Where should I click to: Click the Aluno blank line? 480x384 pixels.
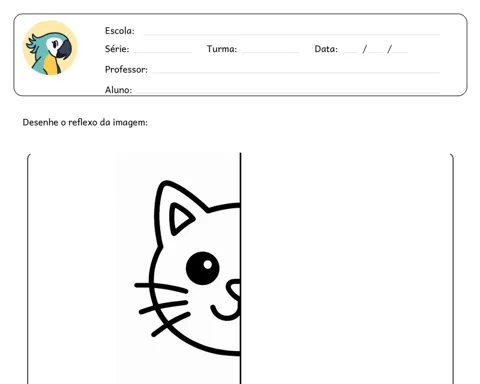coord(288,92)
